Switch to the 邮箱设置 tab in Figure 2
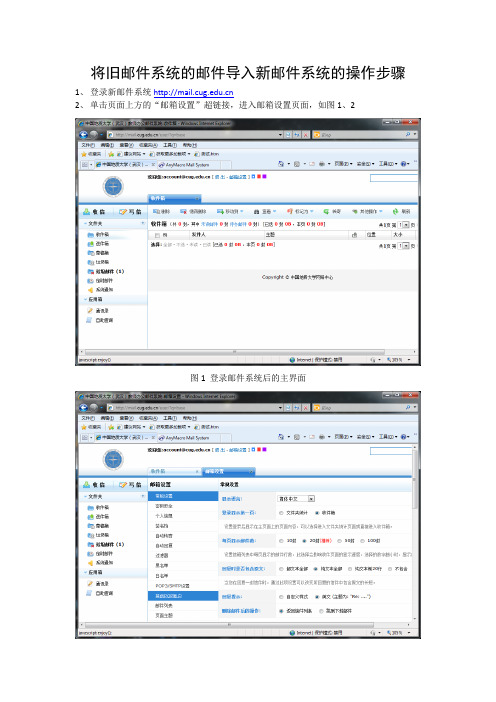Screen dimensions: 496x702 pos(229,471)
